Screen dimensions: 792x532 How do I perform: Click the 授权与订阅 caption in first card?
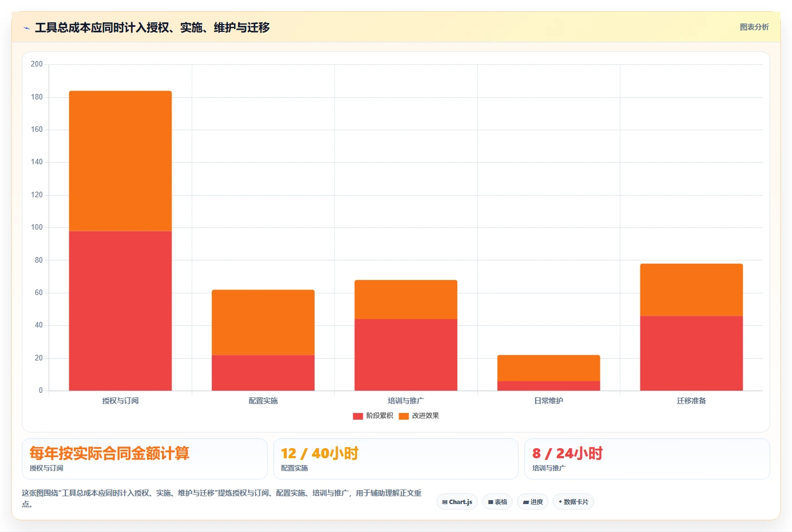pyautogui.click(x=46, y=468)
